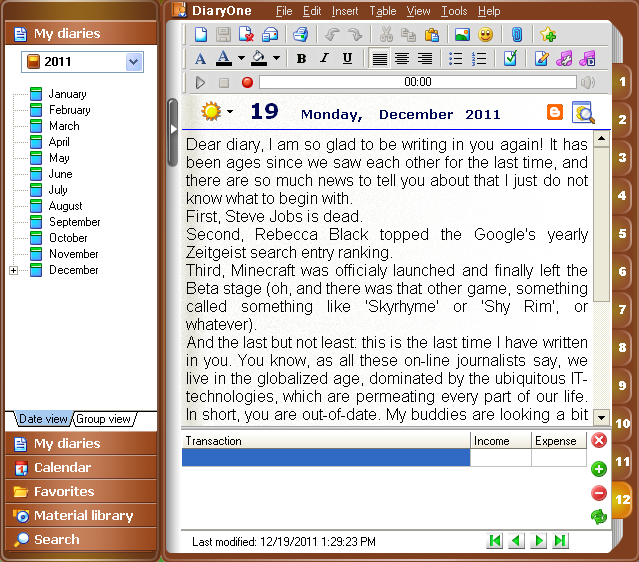Viewport: 639px width, 562px height.
Task: Open the font settings 'A' icon
Action: point(201,59)
